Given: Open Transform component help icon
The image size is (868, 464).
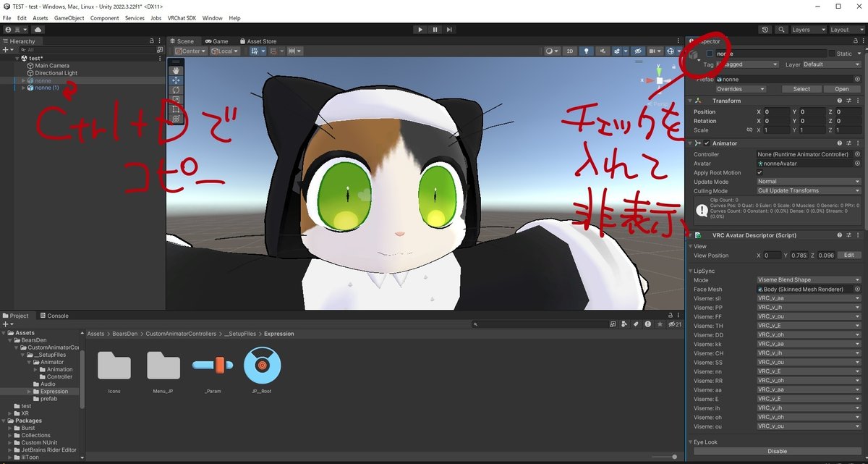Looking at the screenshot, I should click(839, 101).
